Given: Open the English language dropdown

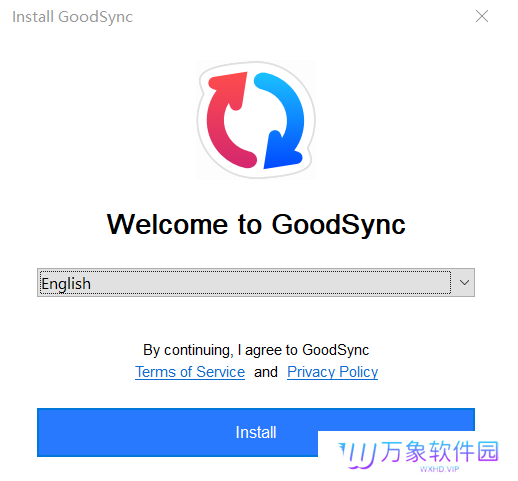Looking at the screenshot, I should click(x=256, y=282).
